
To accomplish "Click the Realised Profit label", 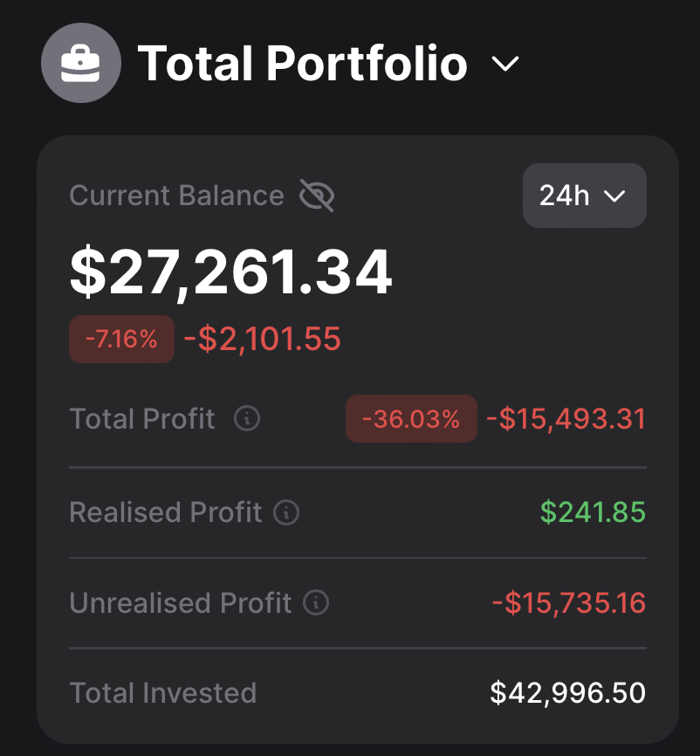I will pos(166,512).
